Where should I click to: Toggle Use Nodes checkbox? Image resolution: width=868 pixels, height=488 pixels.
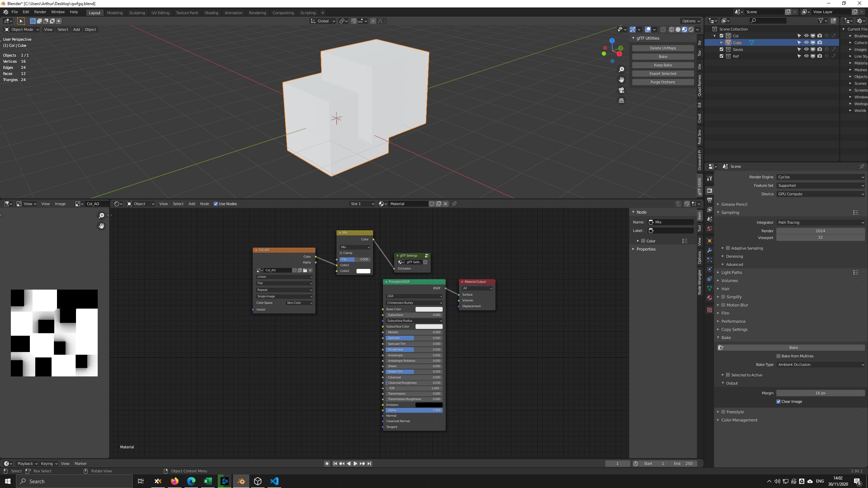[215, 204]
